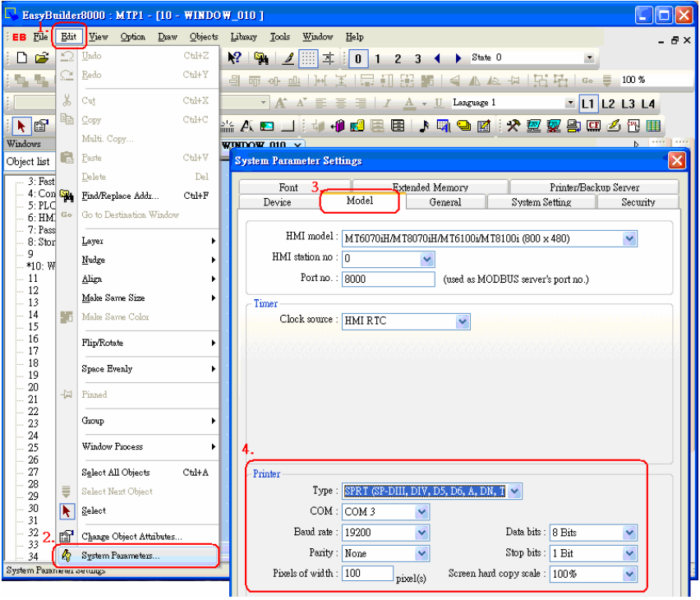700x600 pixels.
Task: Click the music note sound object icon
Action: 424,127
